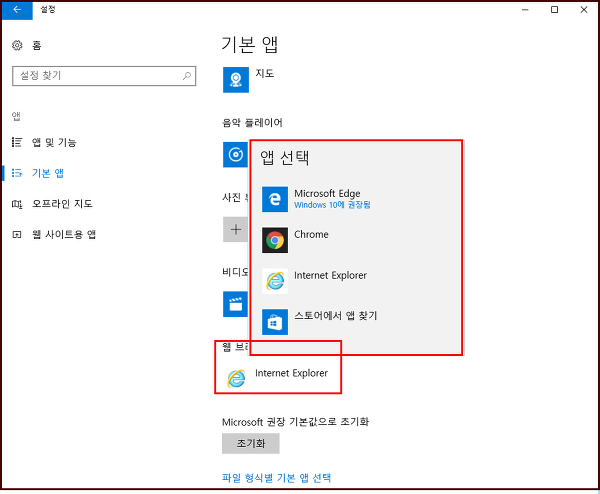
Task: Click the Maps app icon
Action: (236, 80)
